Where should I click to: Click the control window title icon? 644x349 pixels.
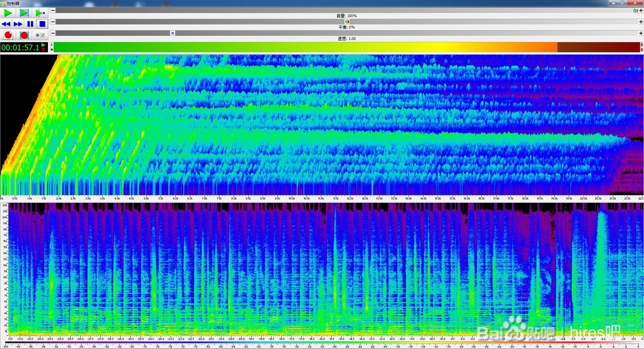coord(3,3)
